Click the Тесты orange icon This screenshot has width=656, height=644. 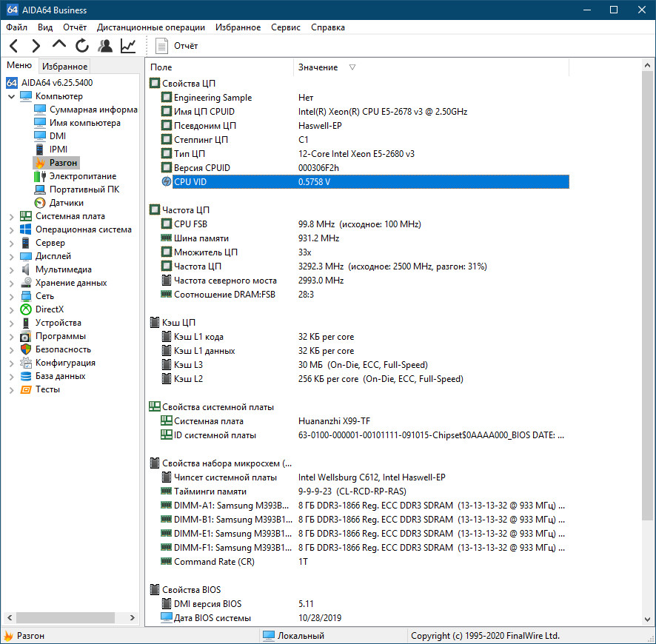26,389
